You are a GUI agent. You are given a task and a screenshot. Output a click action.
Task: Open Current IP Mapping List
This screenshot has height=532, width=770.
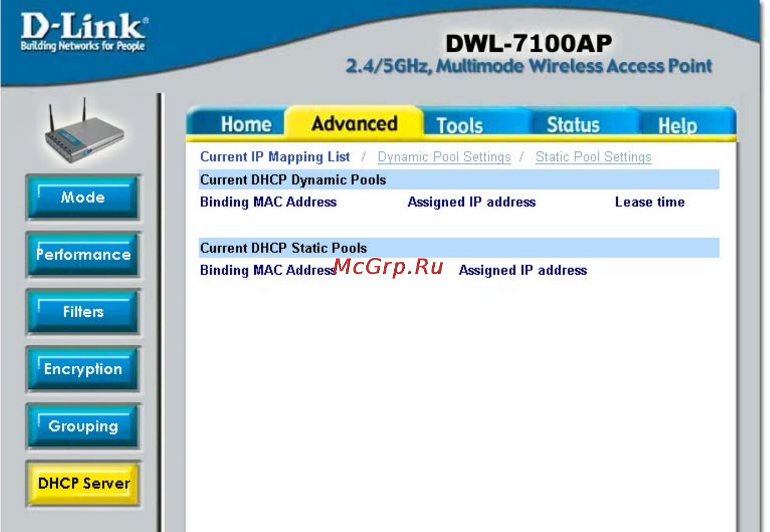[x=275, y=157]
